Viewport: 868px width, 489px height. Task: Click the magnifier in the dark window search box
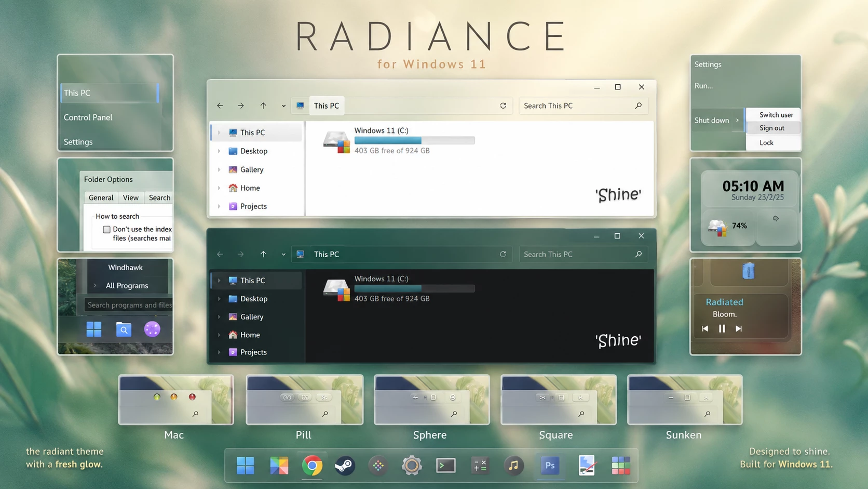tap(639, 254)
